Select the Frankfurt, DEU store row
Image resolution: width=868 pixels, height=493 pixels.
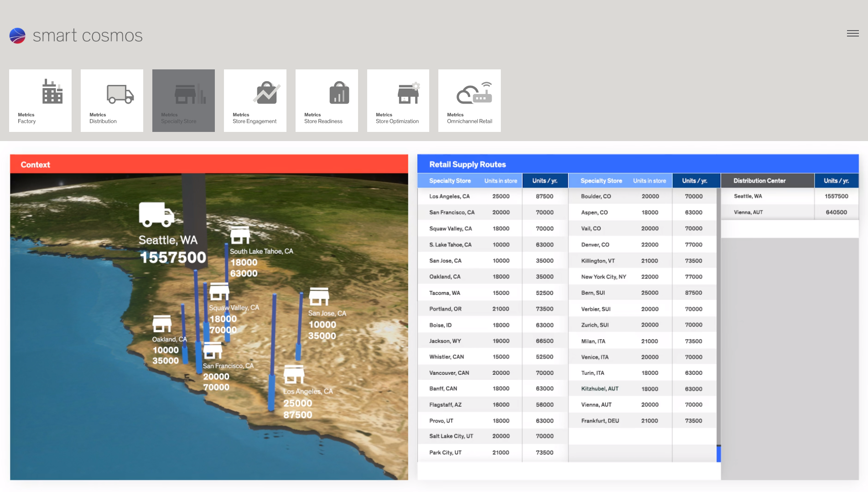pyautogui.click(x=642, y=421)
